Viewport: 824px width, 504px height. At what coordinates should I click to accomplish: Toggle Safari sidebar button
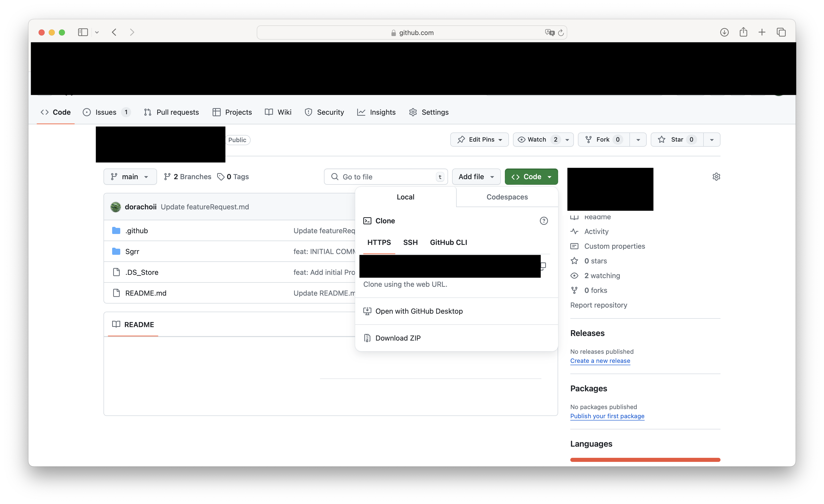click(x=83, y=32)
